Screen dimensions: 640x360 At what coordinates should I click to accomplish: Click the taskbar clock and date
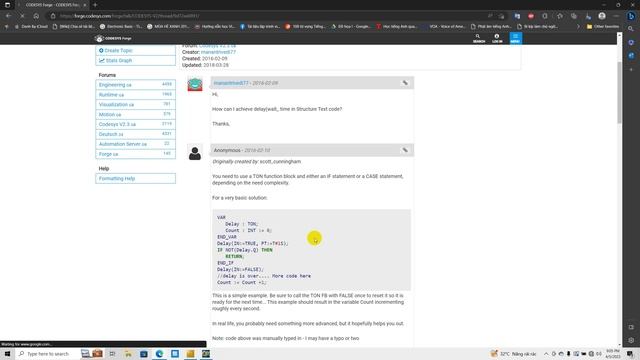(613, 354)
